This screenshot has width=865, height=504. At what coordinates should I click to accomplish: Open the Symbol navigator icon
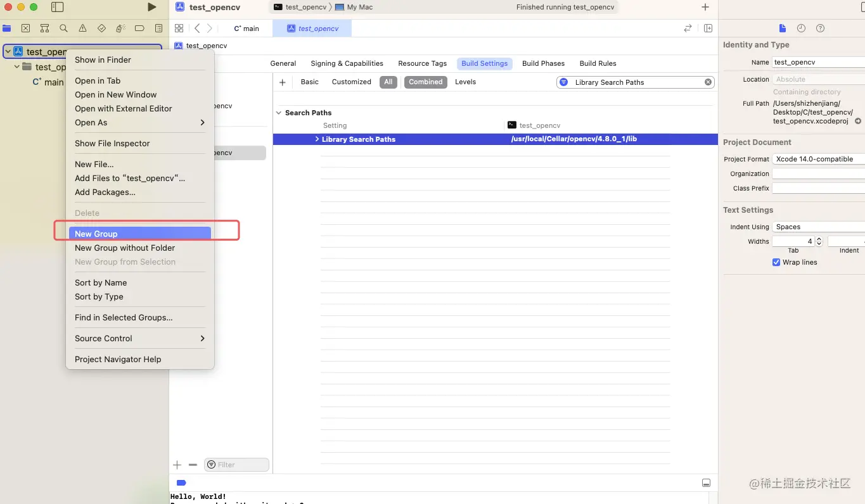(44, 28)
